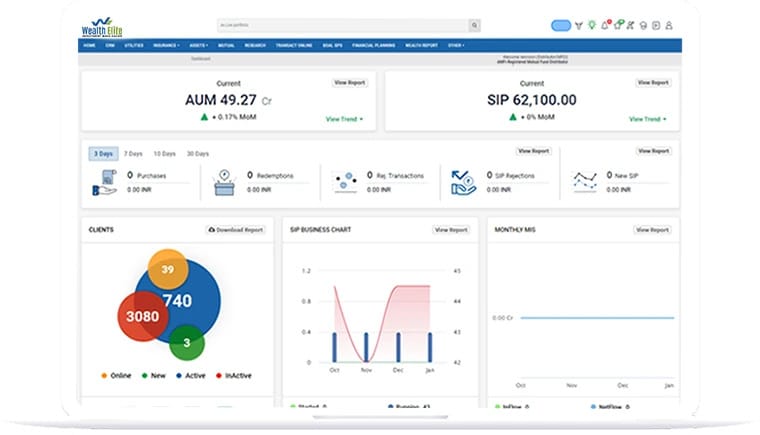Click the filter funnel icon in header

[578, 26]
